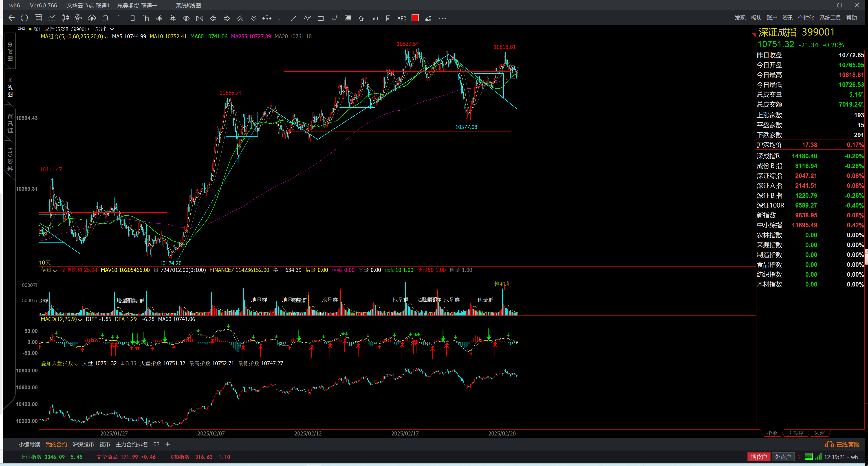Click the 文华商品 171.99 status entry
The image size is (868, 466).
126,457
